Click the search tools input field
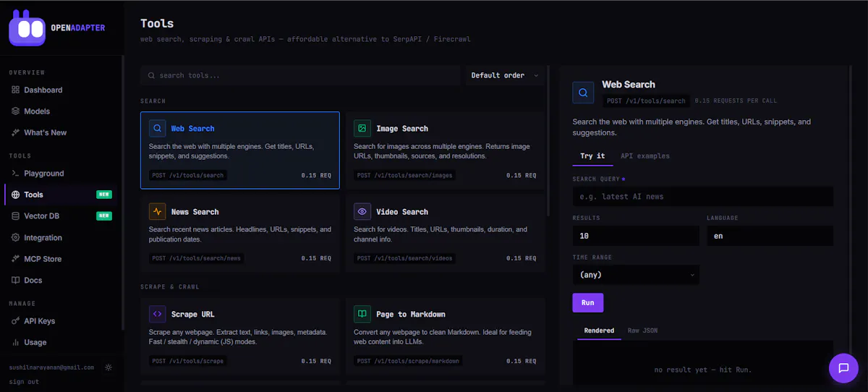This screenshot has height=392, width=868. 300,75
